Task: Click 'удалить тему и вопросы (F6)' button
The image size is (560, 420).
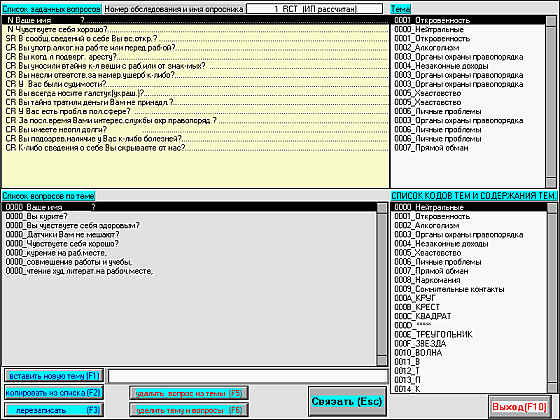Action: (x=189, y=410)
